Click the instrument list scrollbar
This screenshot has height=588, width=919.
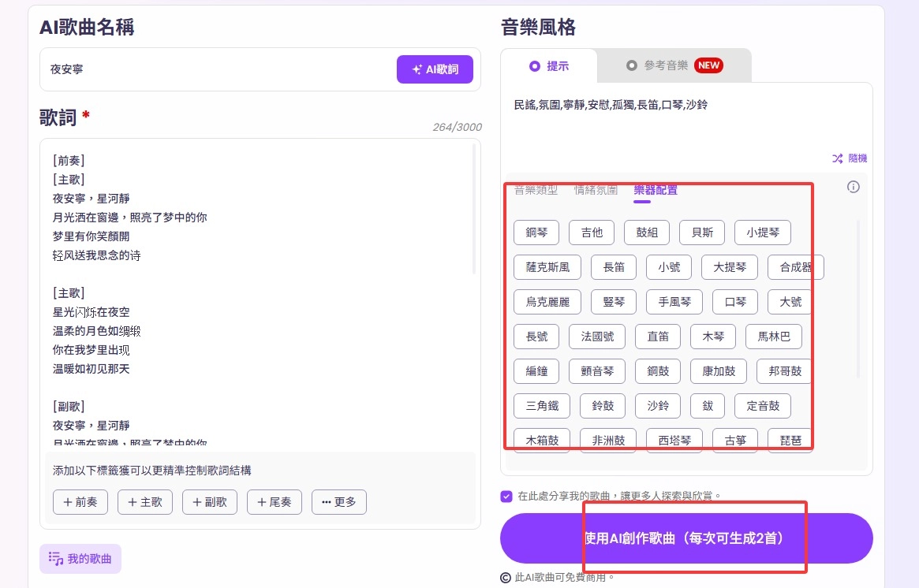pos(858,300)
